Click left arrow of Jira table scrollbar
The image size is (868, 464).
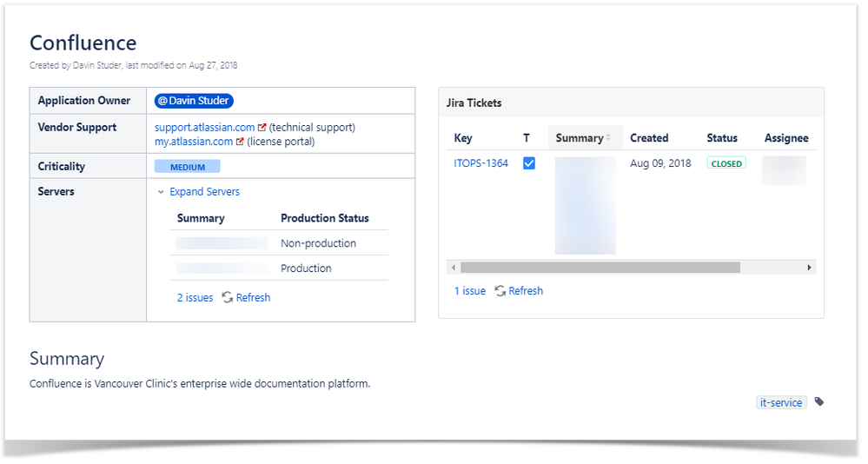(454, 268)
